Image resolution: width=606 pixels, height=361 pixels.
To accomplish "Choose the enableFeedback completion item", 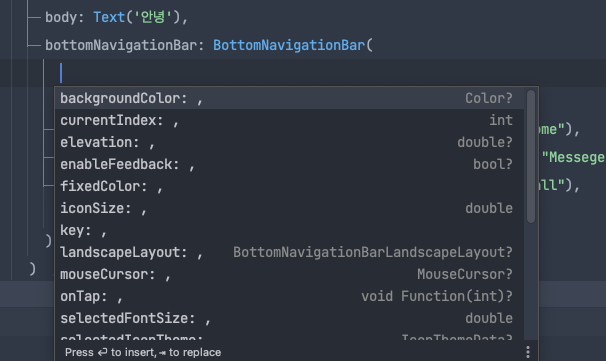I will (x=289, y=164).
